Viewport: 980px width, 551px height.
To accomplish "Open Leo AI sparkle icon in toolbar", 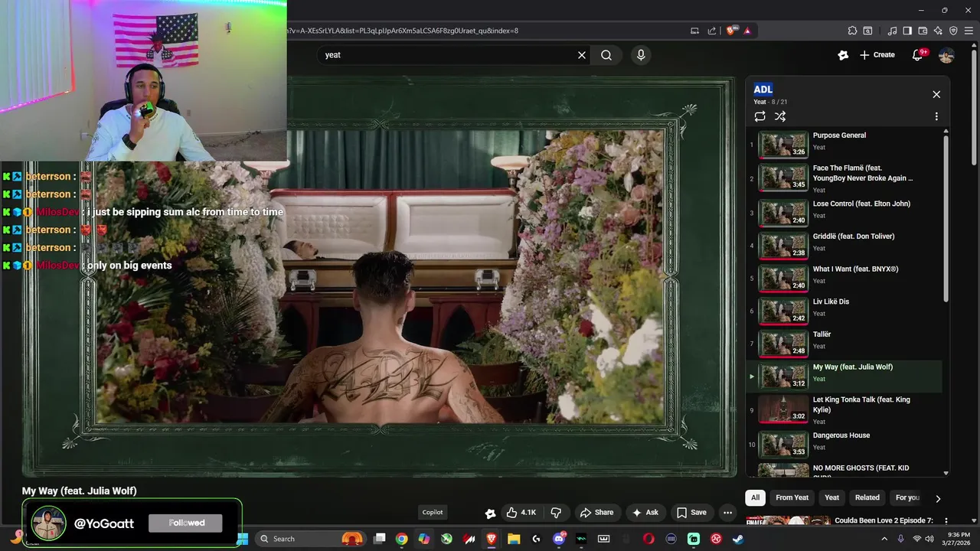I will pyautogui.click(x=938, y=31).
